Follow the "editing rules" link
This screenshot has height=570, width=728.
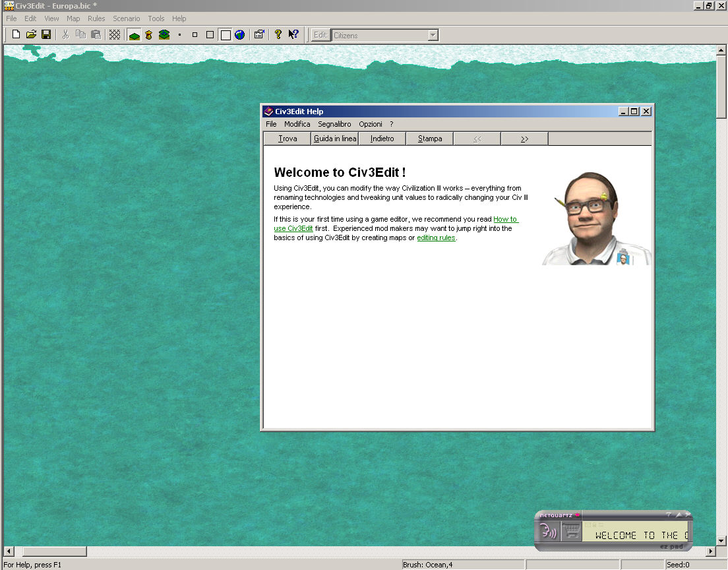(x=436, y=237)
